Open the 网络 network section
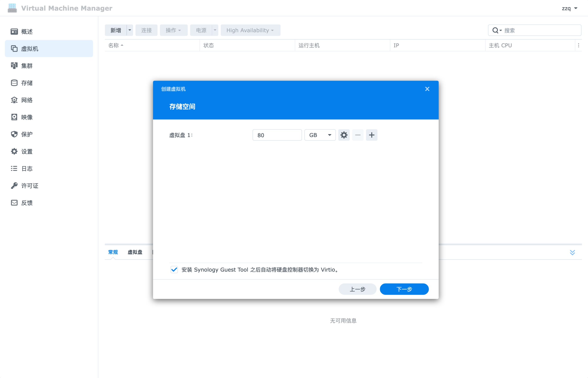Image resolution: width=588 pixels, height=378 pixels. tap(27, 100)
